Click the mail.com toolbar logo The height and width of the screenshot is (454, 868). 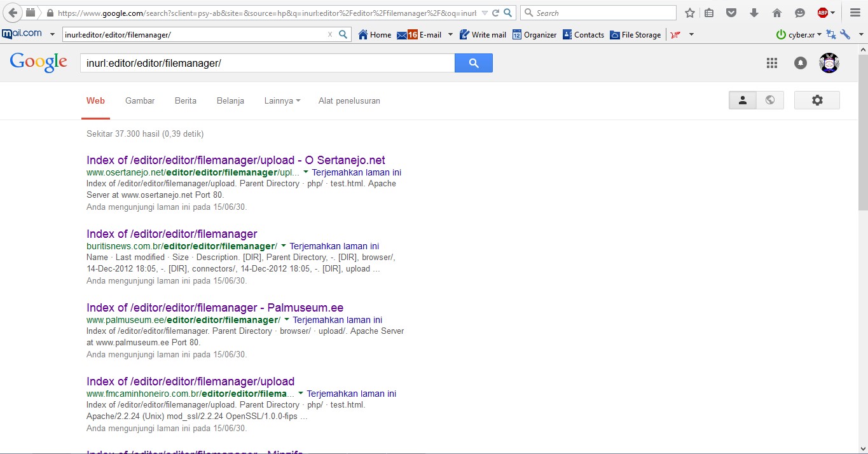pyautogui.click(x=22, y=34)
